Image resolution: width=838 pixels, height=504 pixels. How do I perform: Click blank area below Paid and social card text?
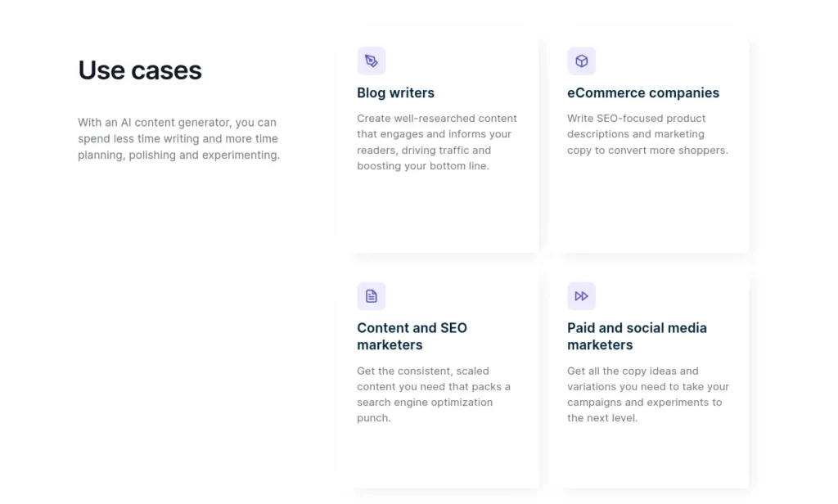(648, 457)
